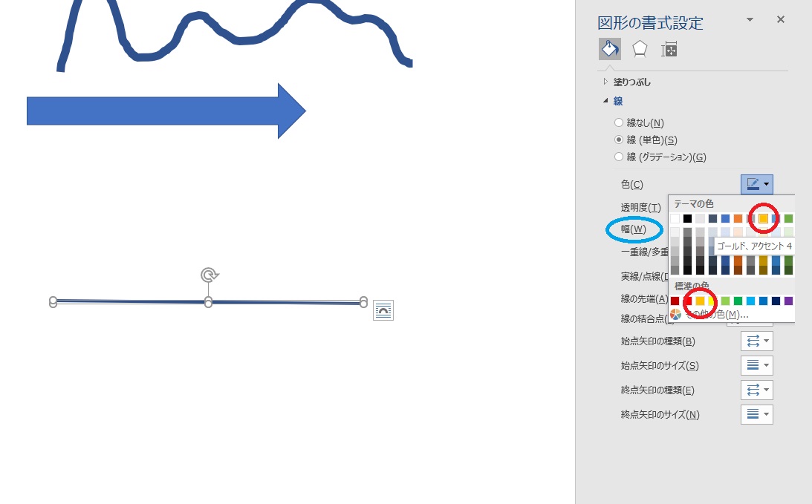Open the 終点矢印のサイズ(N) dropdown
Viewport: 812px width, 504px height.
tap(756, 414)
